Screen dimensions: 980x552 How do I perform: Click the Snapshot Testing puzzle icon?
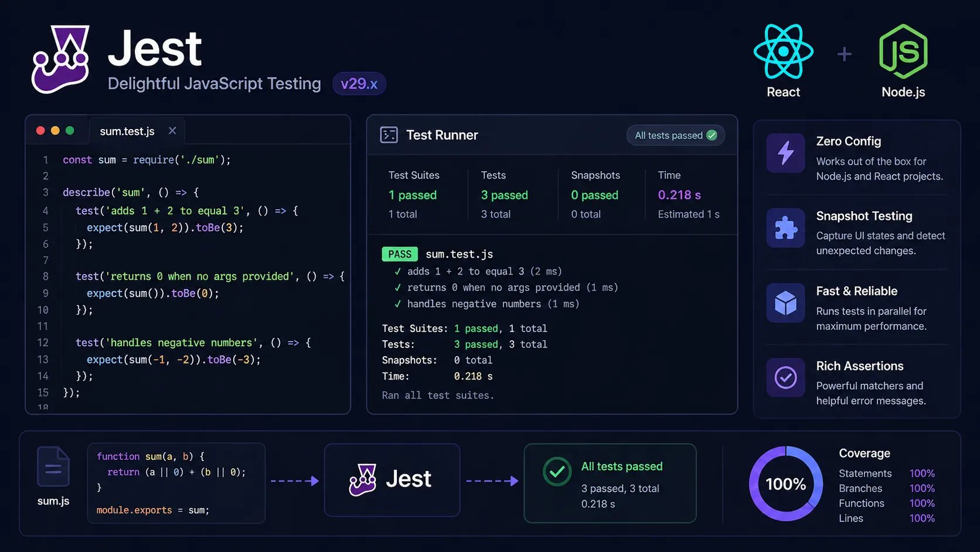785,228
